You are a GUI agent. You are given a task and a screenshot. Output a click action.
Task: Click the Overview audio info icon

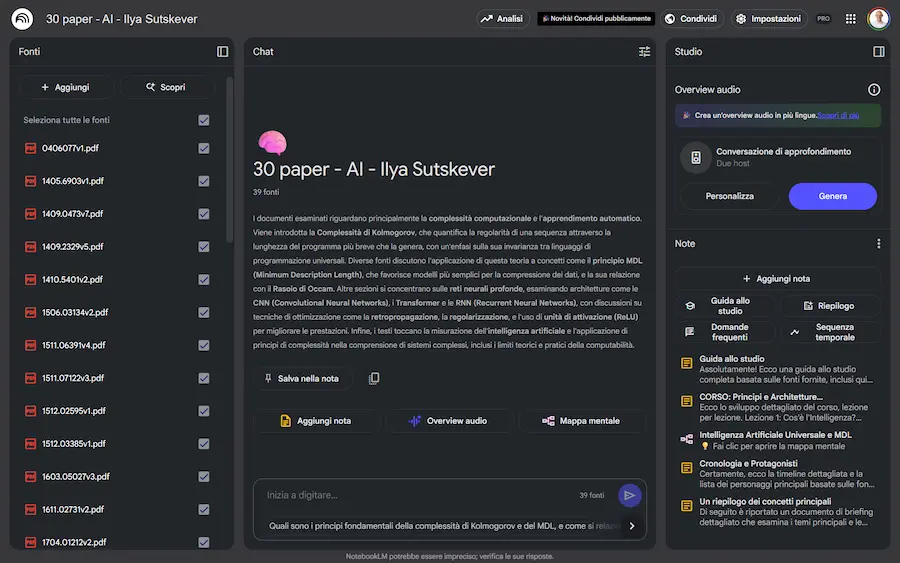[x=874, y=90]
